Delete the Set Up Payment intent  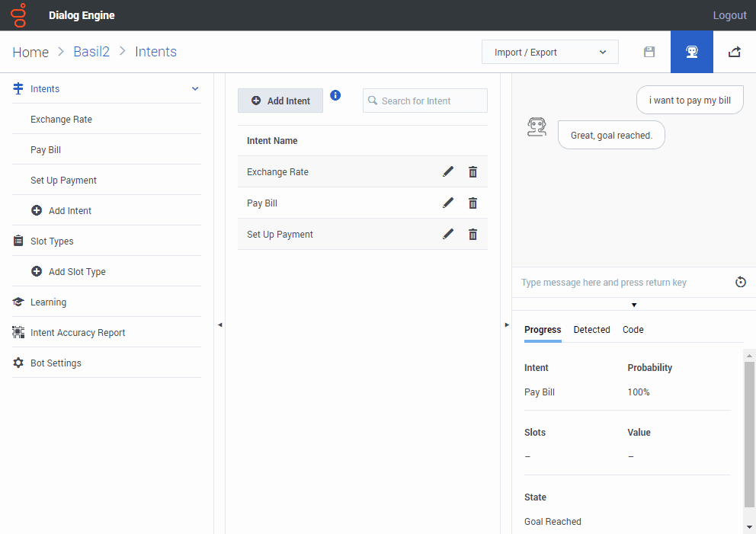[x=472, y=235]
